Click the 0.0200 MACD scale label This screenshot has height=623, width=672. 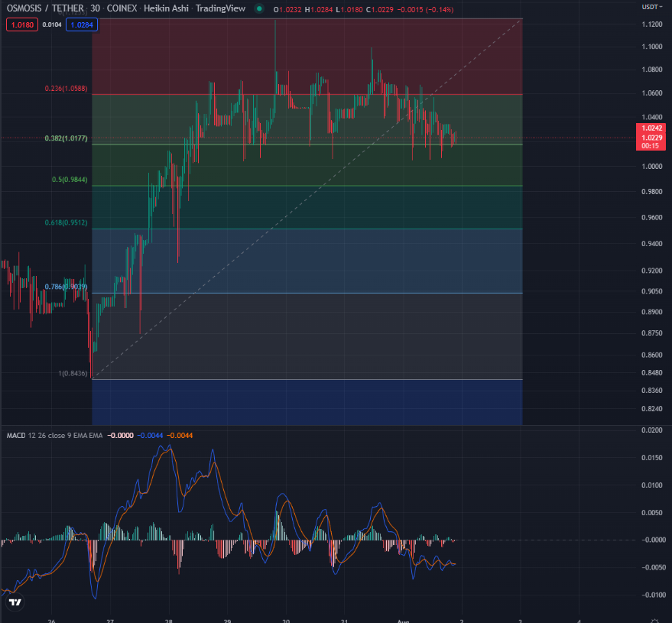(652, 430)
